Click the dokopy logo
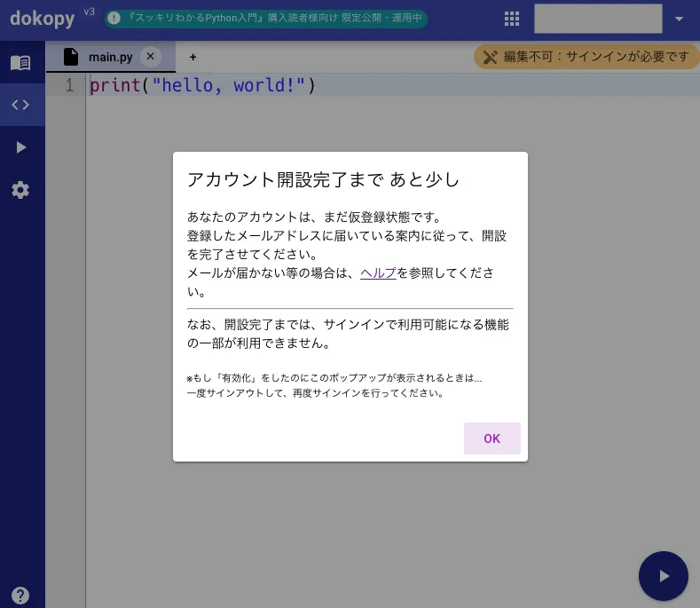This screenshot has width=700, height=608. (43, 19)
